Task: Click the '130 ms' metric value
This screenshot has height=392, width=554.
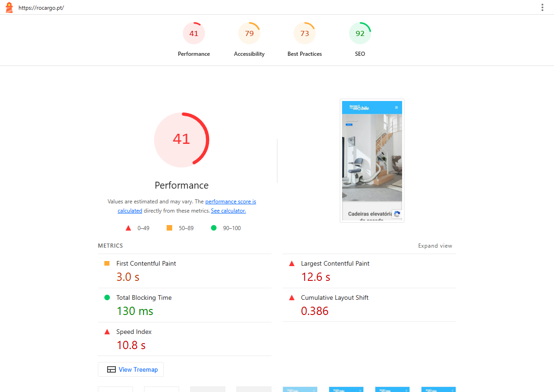Action: (135, 311)
